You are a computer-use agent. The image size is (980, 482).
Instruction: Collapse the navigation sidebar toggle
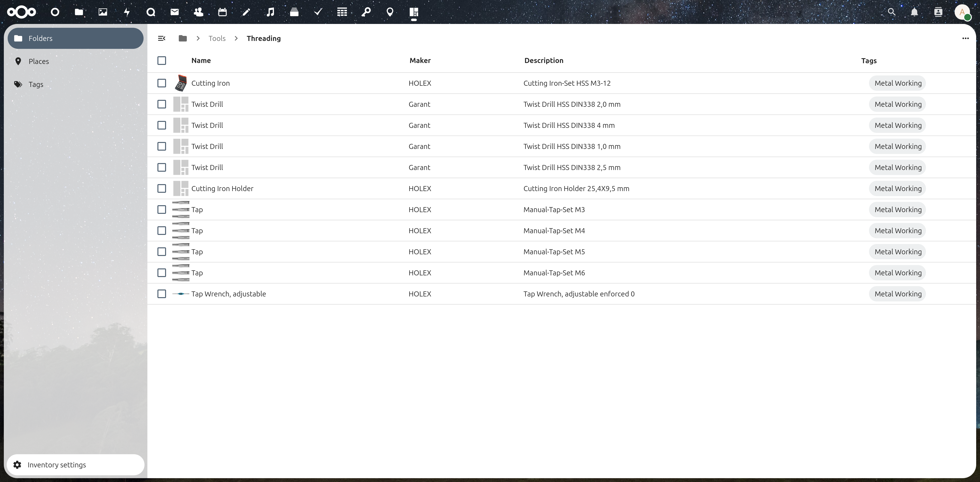tap(162, 39)
